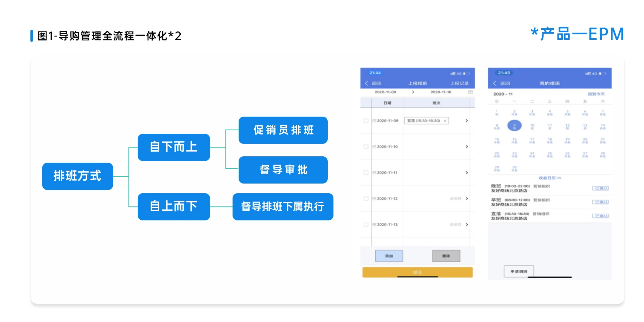Click the 日期 column header

(x=387, y=103)
